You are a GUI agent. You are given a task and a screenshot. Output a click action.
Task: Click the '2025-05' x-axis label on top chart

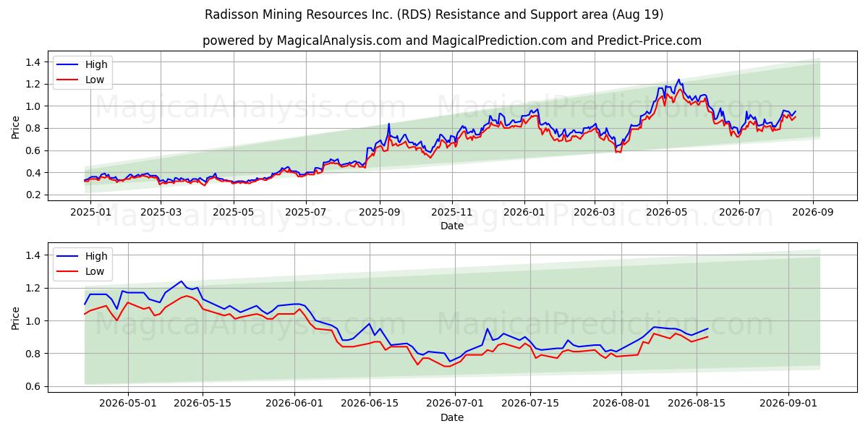(x=234, y=213)
